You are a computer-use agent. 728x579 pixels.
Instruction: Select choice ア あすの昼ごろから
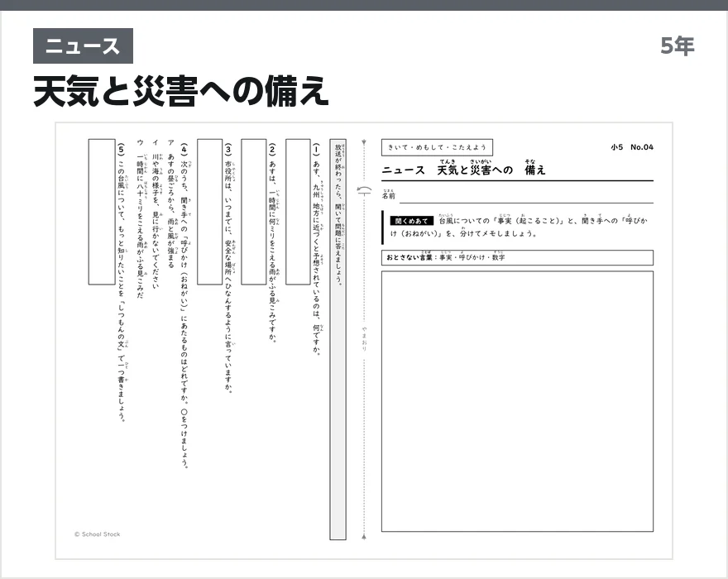[171, 204]
